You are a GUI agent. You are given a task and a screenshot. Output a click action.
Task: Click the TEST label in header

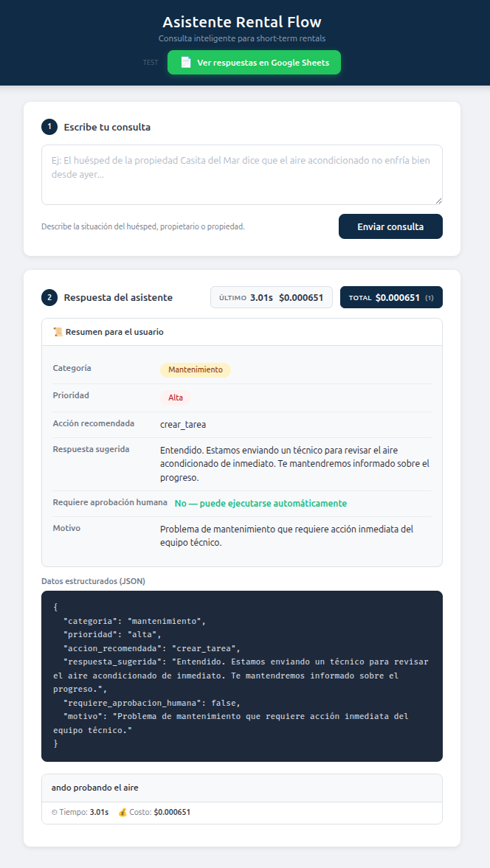click(x=151, y=63)
